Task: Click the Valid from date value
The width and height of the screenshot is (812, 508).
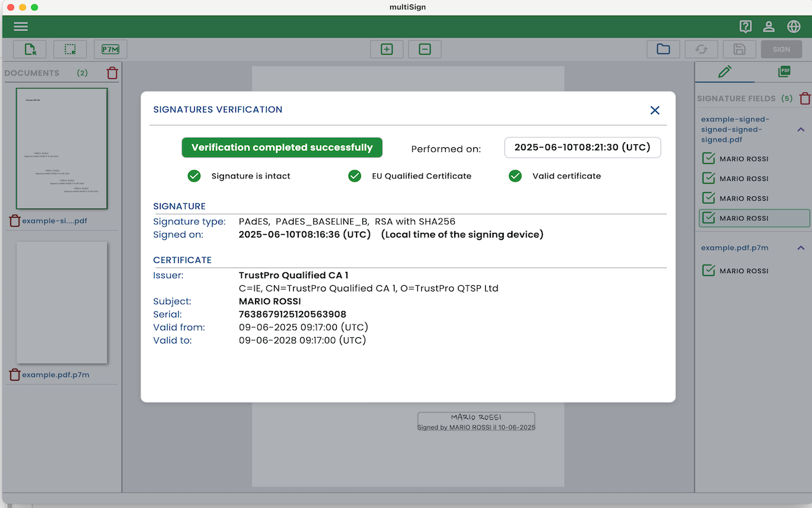Action: click(303, 327)
